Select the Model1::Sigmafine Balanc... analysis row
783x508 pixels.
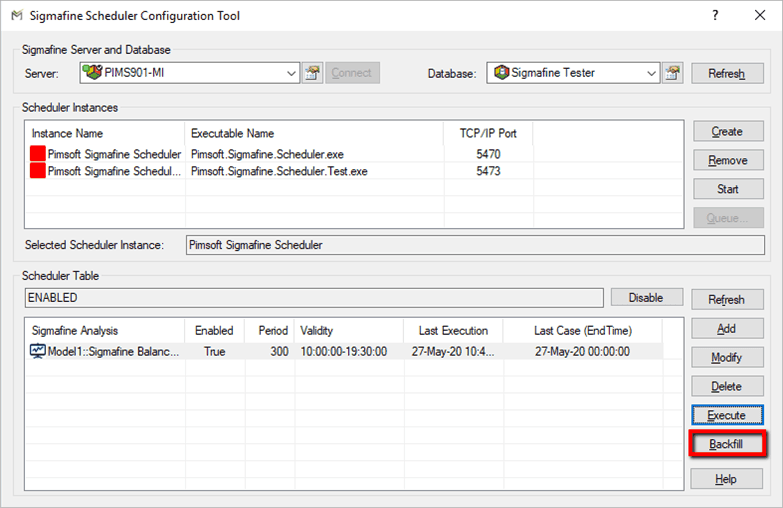tap(344, 351)
